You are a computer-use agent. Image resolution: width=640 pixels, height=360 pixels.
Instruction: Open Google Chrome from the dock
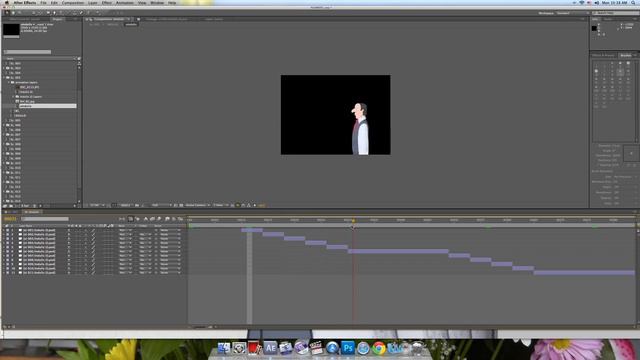(x=378, y=348)
